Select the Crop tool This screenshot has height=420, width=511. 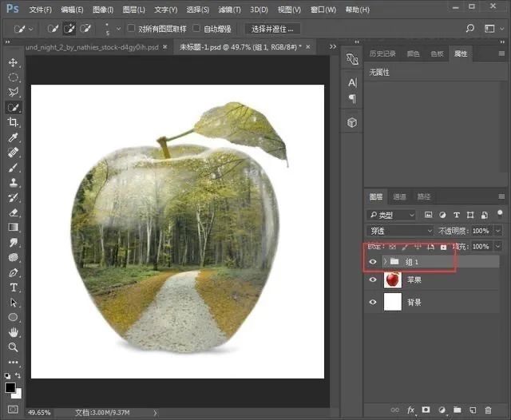tap(13, 122)
